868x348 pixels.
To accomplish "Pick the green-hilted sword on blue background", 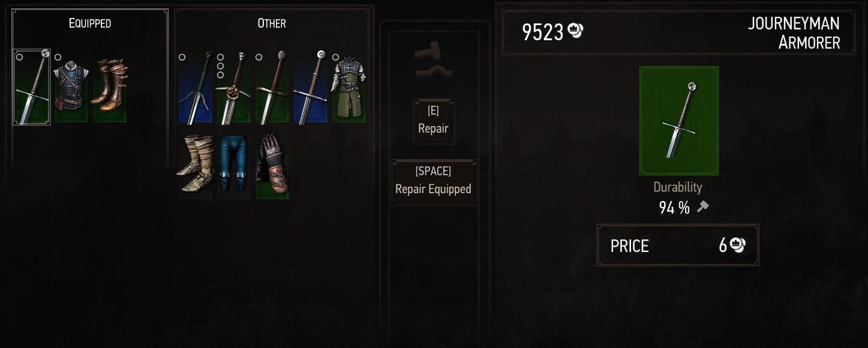I will pos(195,88).
